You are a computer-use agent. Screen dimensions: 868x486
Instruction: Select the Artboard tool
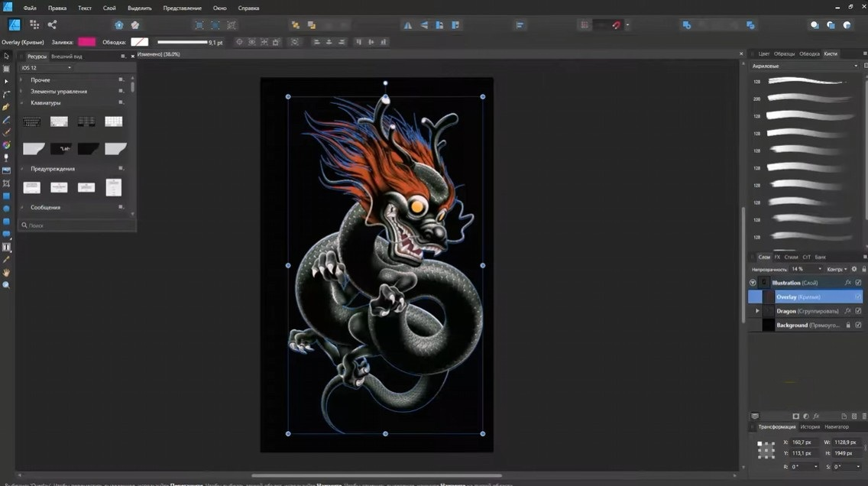6,69
